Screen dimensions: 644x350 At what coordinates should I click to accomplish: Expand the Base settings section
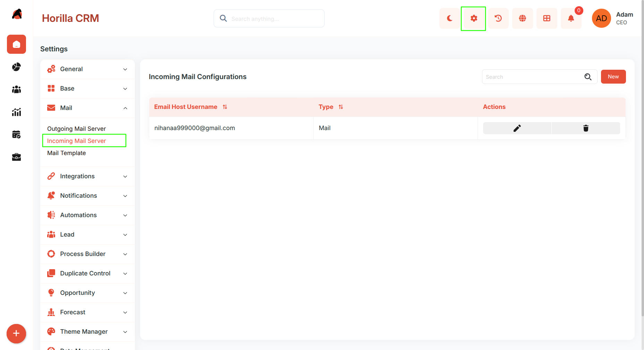pos(87,88)
